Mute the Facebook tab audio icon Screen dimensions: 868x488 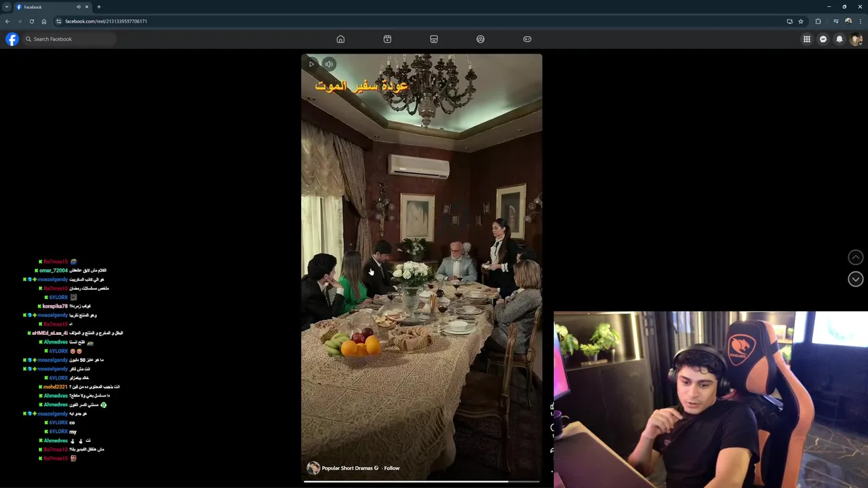coord(78,7)
